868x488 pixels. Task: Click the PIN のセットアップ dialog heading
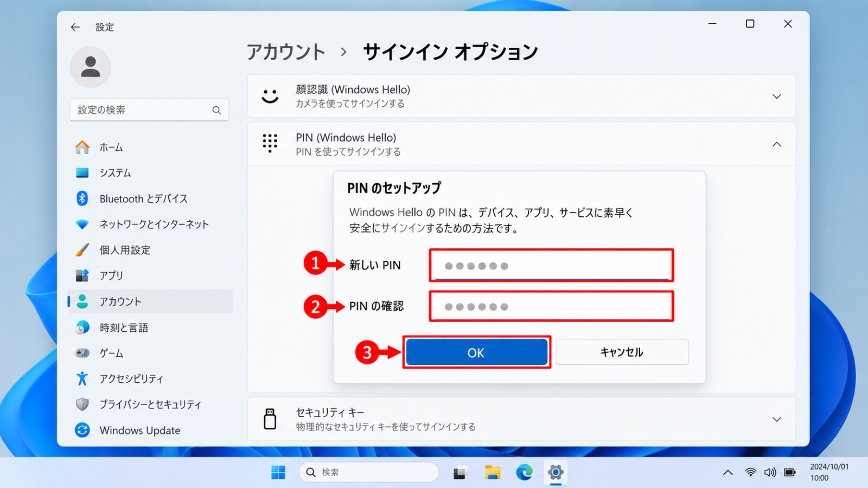click(x=394, y=188)
